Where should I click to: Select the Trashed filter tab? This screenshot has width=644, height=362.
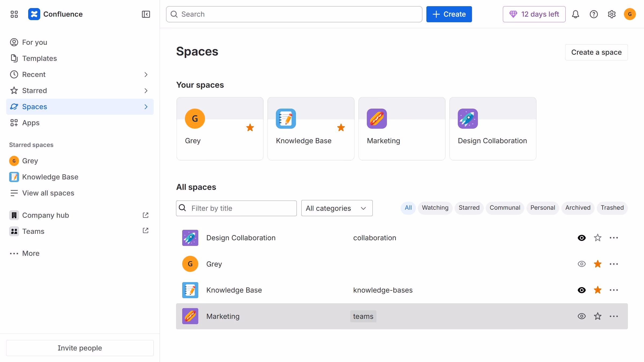pyautogui.click(x=612, y=208)
